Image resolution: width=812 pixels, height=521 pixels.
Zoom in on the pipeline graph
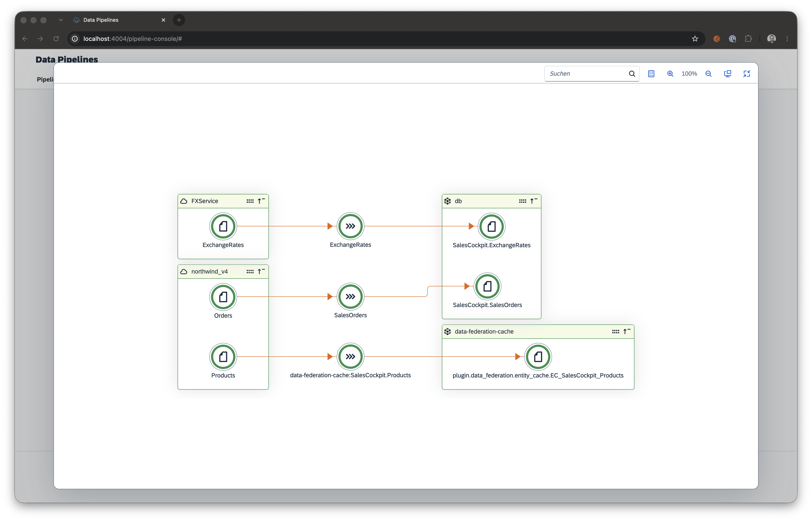(670, 74)
